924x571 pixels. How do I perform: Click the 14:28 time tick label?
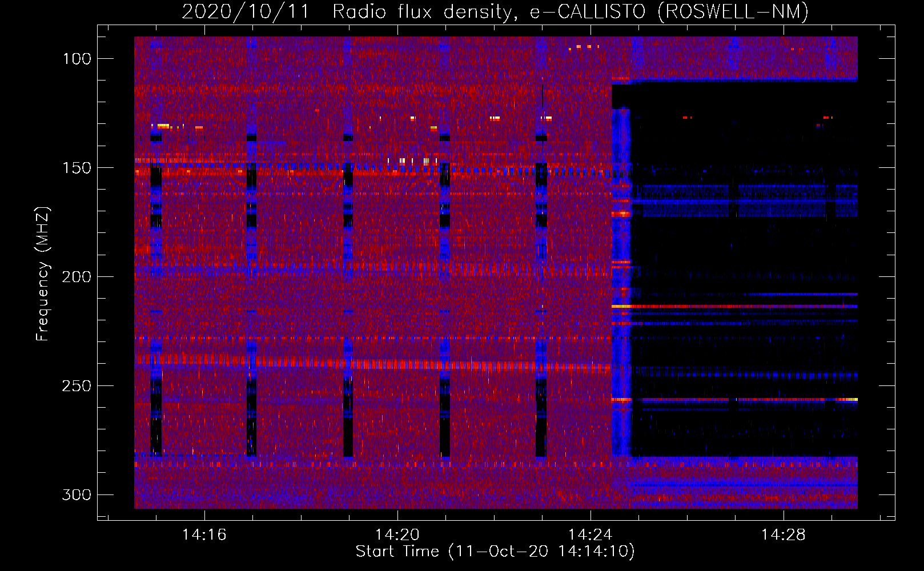tap(783, 534)
